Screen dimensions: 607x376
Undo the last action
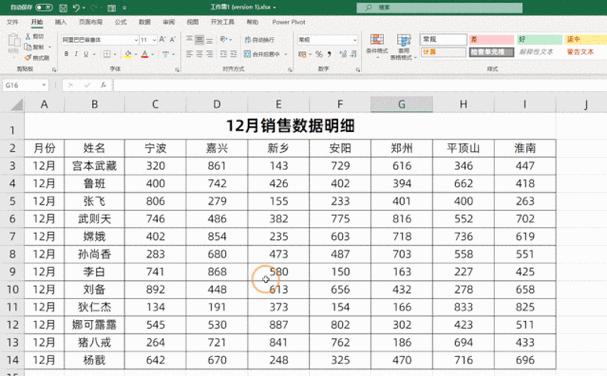pos(76,7)
